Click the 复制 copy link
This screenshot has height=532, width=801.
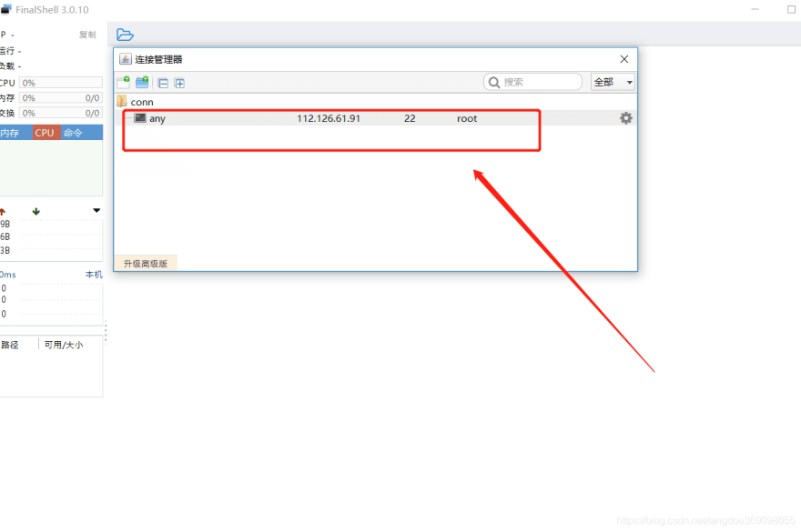tap(87, 35)
